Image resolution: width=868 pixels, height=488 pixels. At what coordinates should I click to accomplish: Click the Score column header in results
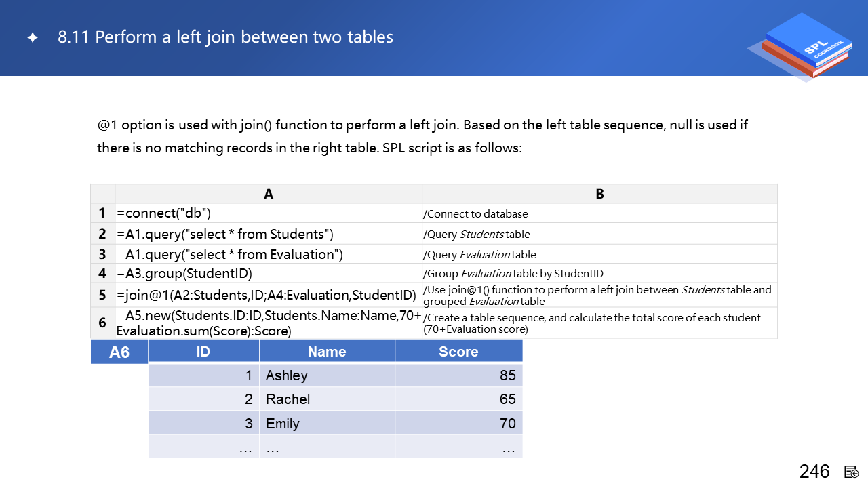(458, 352)
